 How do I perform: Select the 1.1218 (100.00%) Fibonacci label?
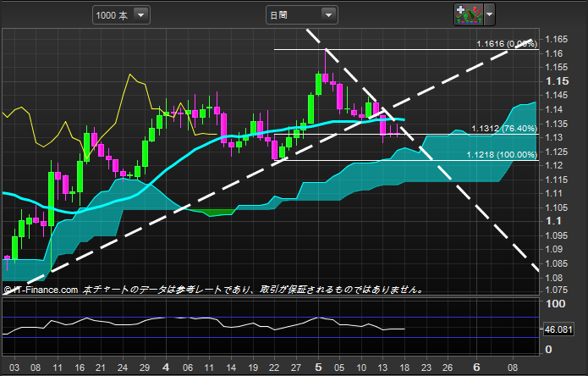pyautogui.click(x=502, y=155)
